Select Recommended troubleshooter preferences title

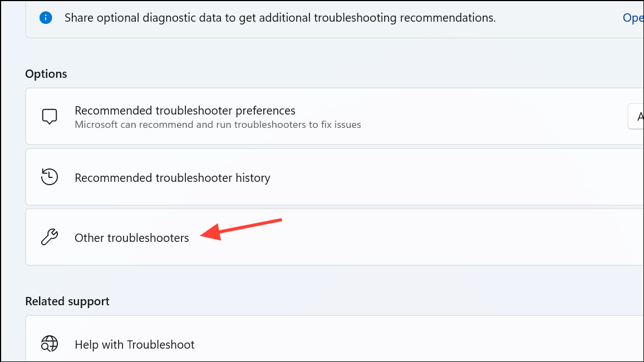[x=185, y=111]
